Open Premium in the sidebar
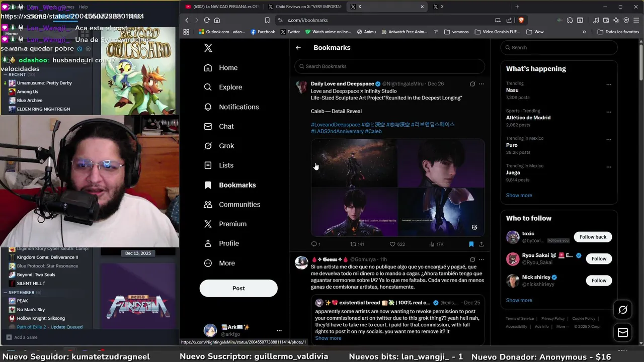644x362 pixels. tap(225, 224)
